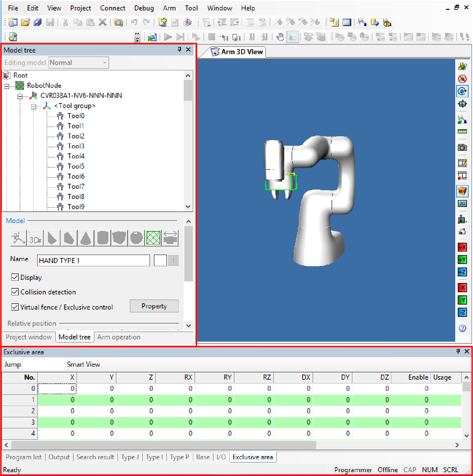This screenshot has height=476, width=473.
Task: Click the blue -Z view direction icon
Action: coord(462,312)
